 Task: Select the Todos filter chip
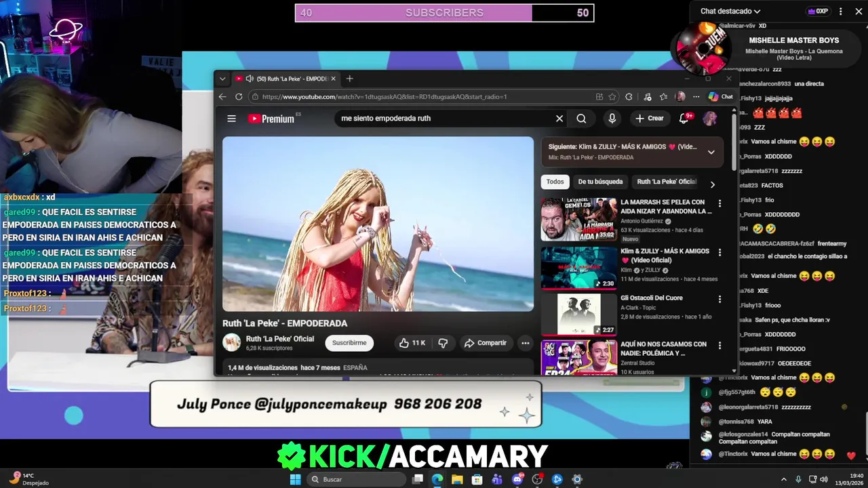click(x=555, y=182)
